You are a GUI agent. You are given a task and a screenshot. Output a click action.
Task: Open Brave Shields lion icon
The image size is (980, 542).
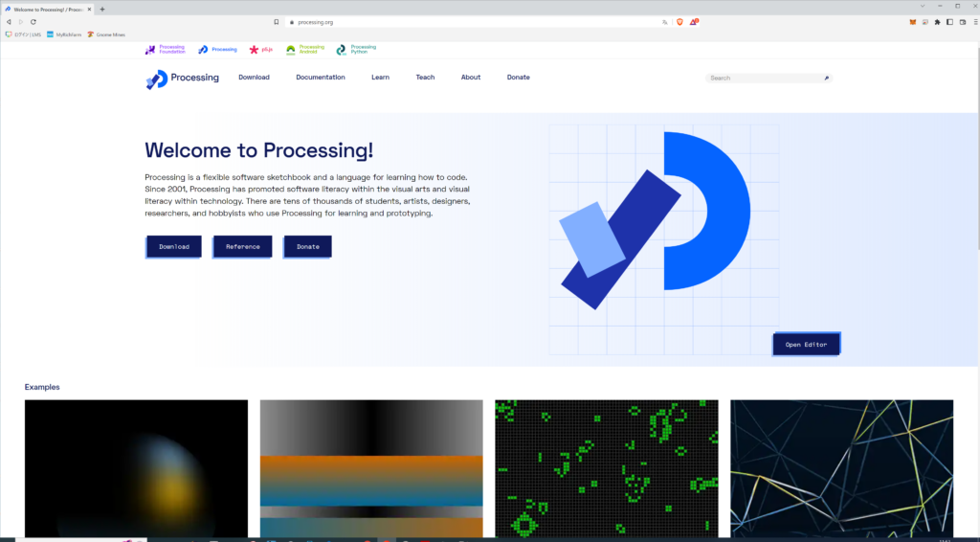tap(680, 22)
